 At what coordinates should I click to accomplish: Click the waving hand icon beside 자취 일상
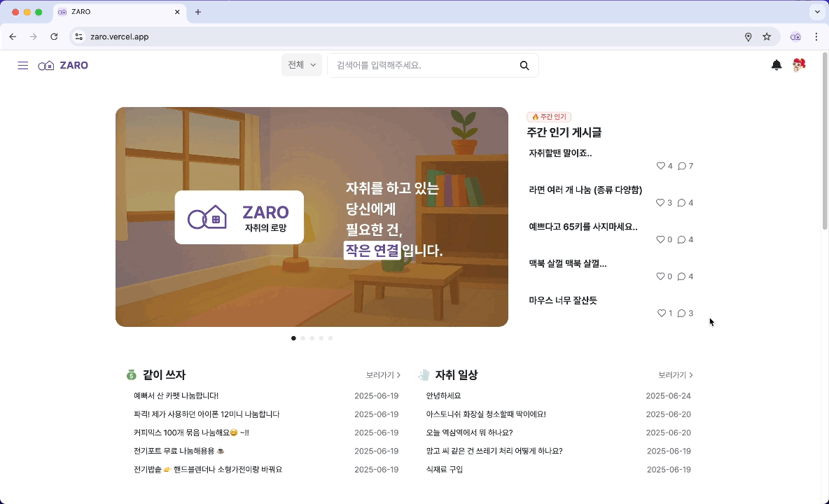(424, 375)
